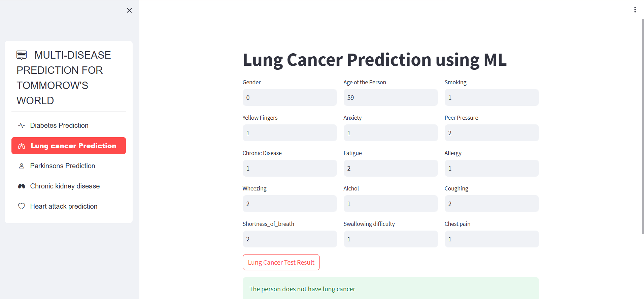This screenshot has height=299, width=644.
Task: Open the three-dot Streamlit menu
Action: pos(635,9)
